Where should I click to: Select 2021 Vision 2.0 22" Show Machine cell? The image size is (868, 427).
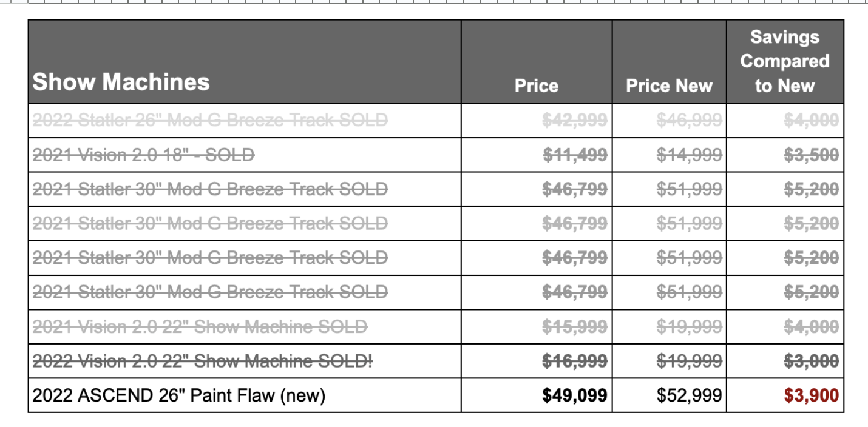tap(200, 327)
